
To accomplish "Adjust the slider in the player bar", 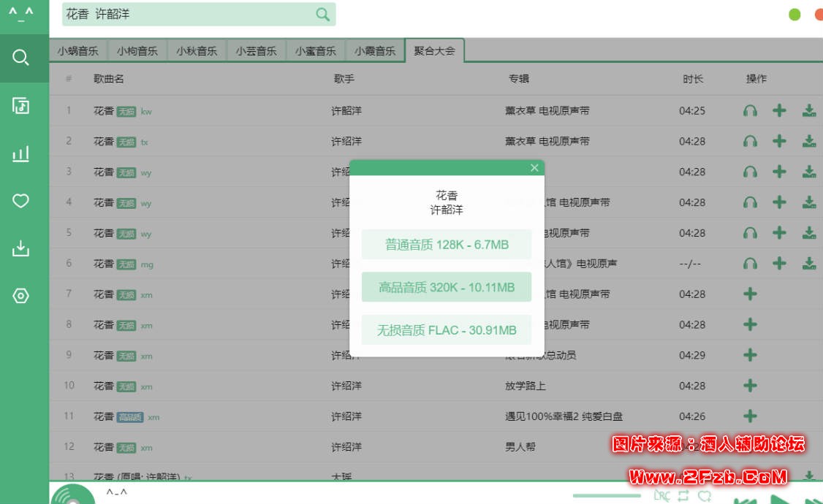I will pyautogui.click(x=607, y=496).
